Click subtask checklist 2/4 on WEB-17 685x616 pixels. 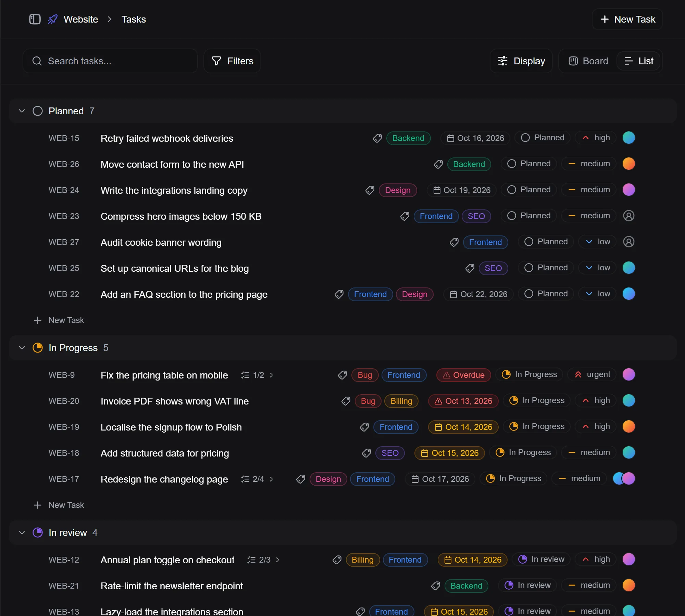(x=252, y=479)
